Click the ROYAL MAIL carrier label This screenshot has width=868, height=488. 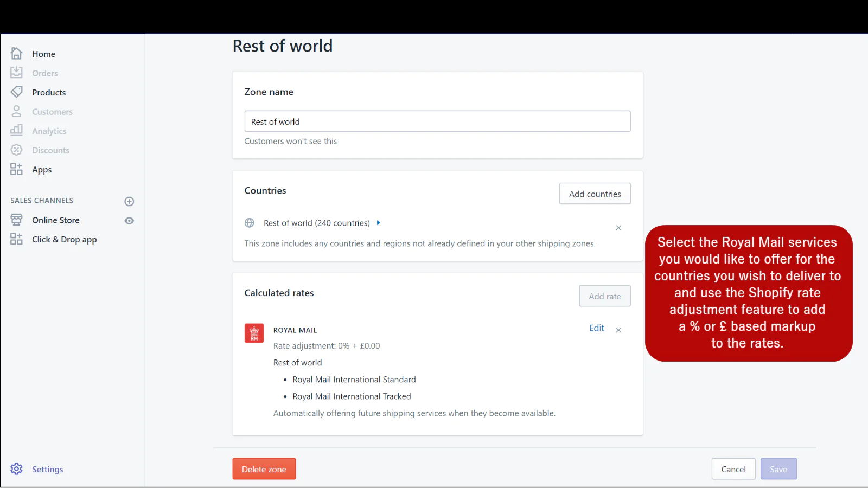(x=295, y=330)
